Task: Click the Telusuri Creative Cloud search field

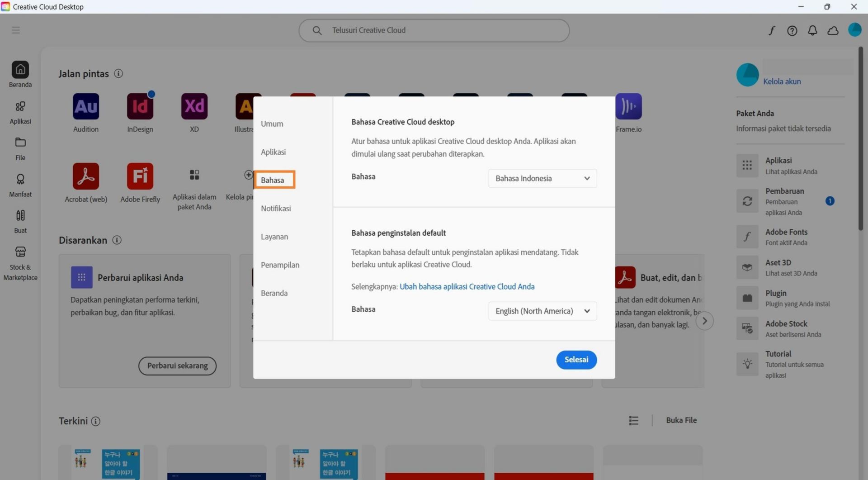Action: coord(434,30)
